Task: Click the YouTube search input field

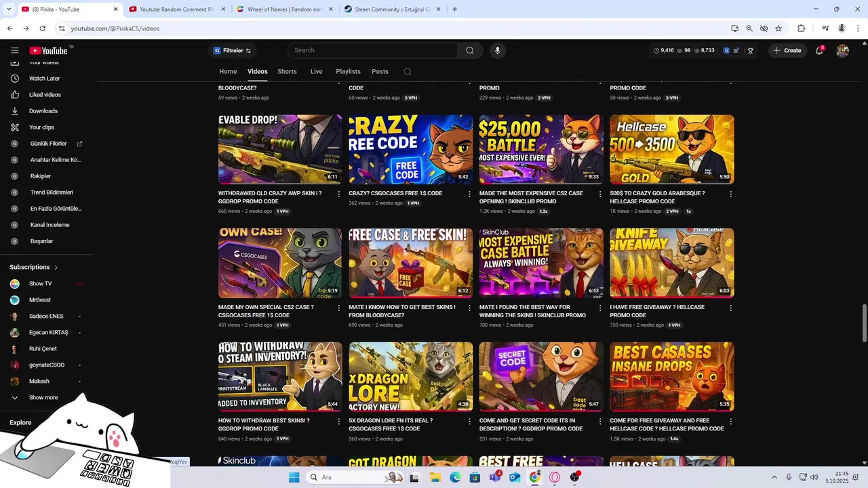Action: [x=373, y=50]
